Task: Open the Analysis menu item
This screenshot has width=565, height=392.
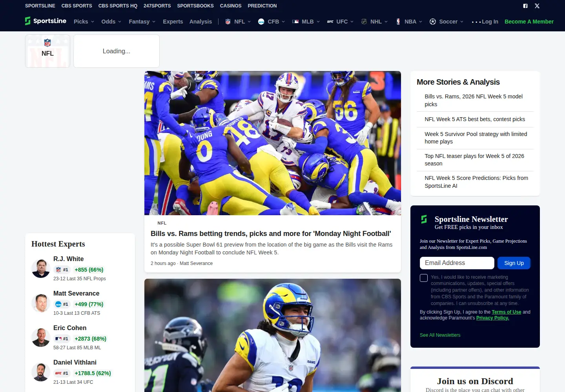Action: point(200,22)
